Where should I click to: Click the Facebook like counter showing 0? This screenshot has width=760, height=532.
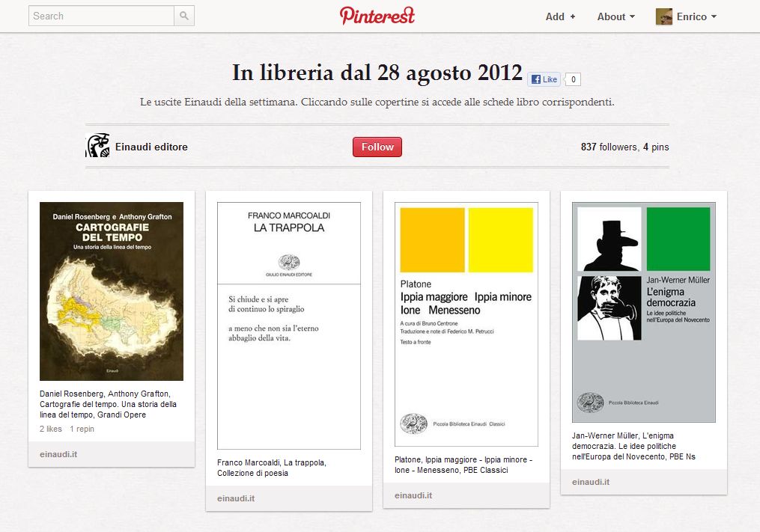(x=573, y=79)
